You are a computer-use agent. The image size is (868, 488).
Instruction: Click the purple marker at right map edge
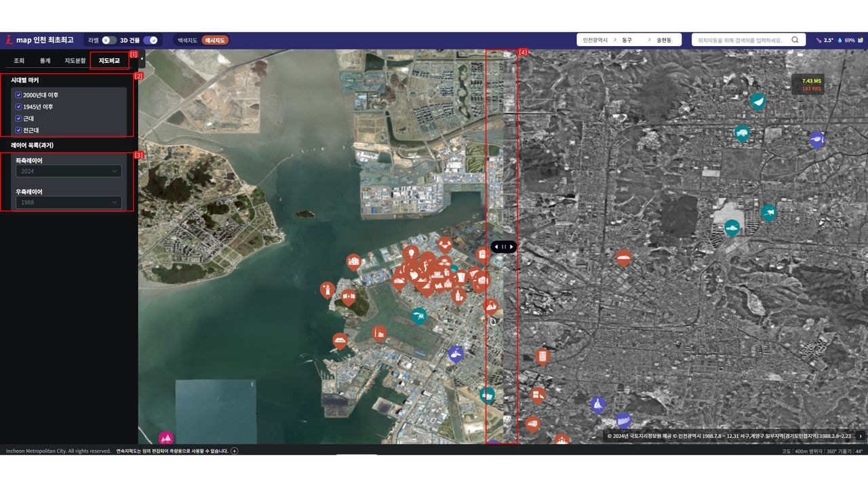(817, 140)
